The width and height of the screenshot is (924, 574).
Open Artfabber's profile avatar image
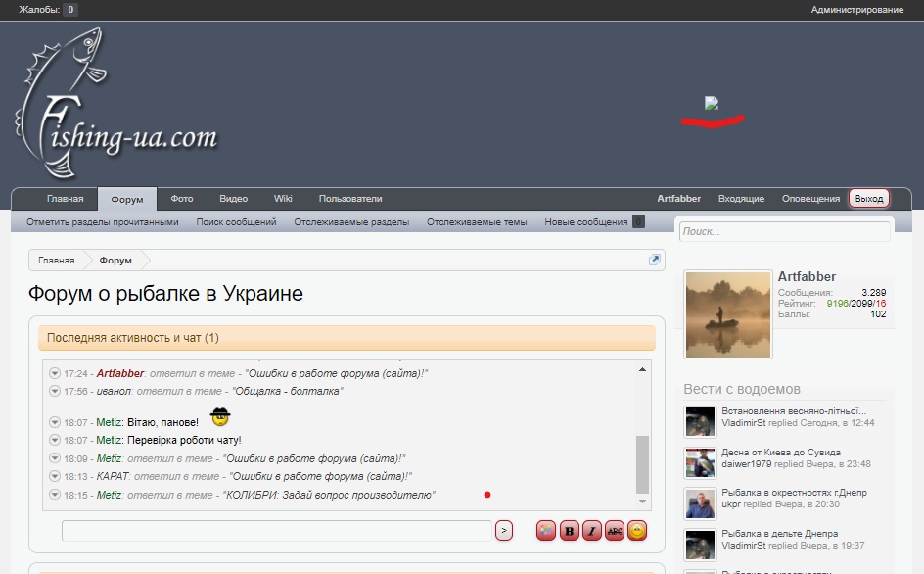(727, 315)
